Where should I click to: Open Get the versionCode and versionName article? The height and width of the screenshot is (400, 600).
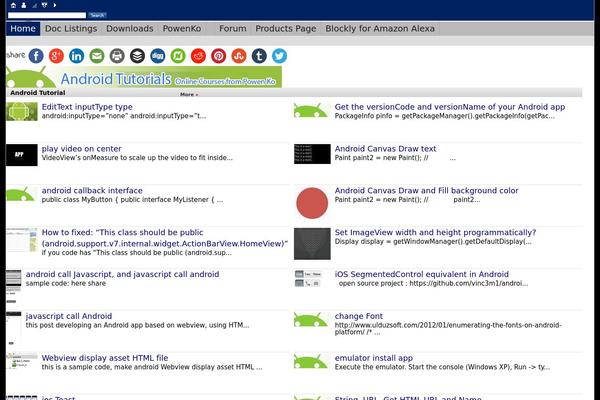click(x=450, y=107)
